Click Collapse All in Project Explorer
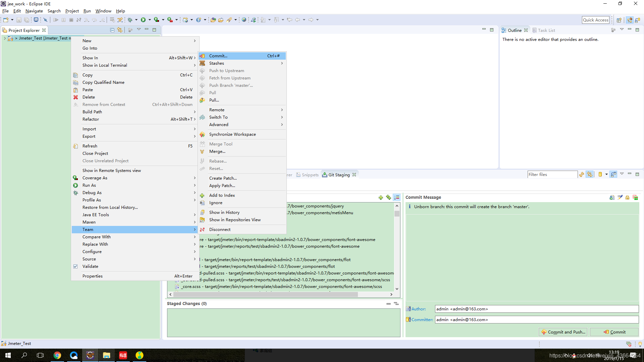The image size is (644, 362). [112, 30]
